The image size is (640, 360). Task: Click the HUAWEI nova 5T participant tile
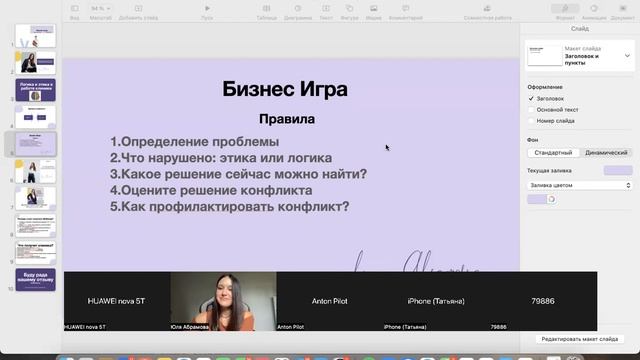(117, 301)
